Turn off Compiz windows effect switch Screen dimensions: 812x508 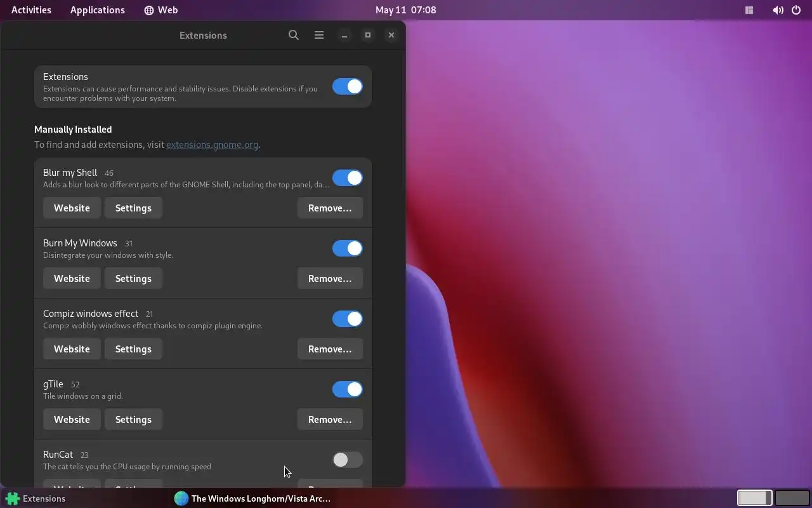coord(348,319)
